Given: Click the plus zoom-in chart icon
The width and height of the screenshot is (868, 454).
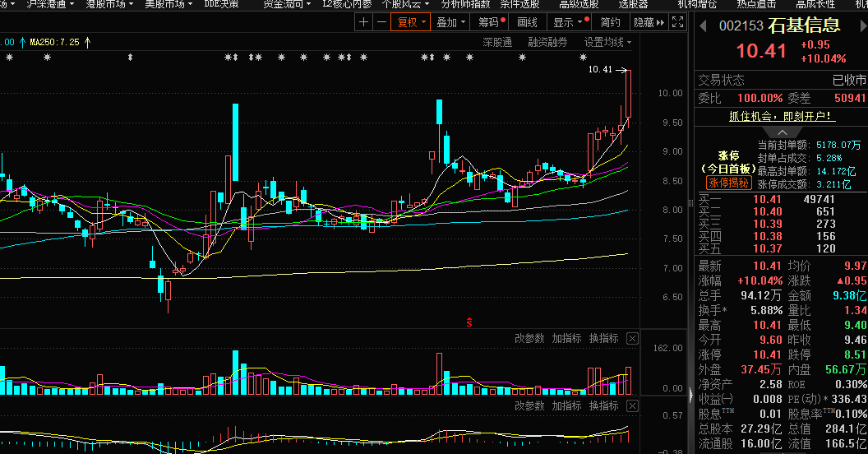Looking at the screenshot, I should (x=364, y=23).
